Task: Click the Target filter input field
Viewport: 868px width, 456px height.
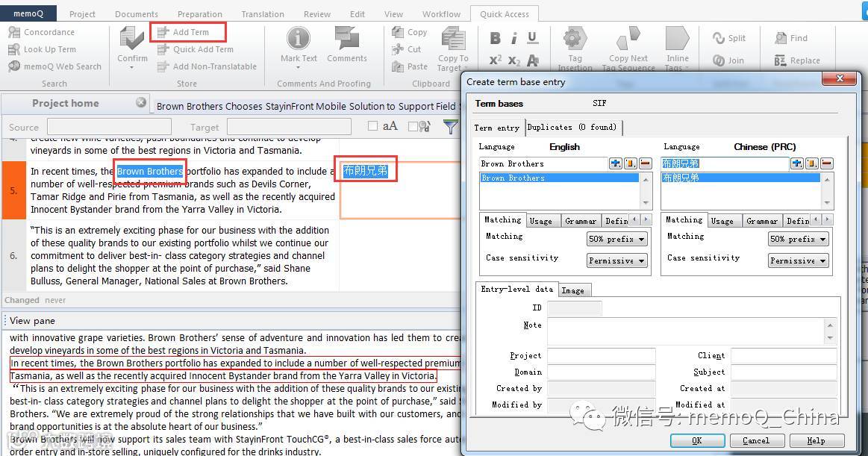Action: pyautogui.click(x=289, y=127)
